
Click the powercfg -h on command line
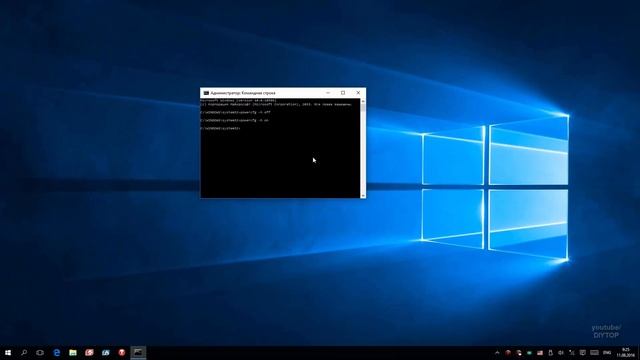coord(235,120)
